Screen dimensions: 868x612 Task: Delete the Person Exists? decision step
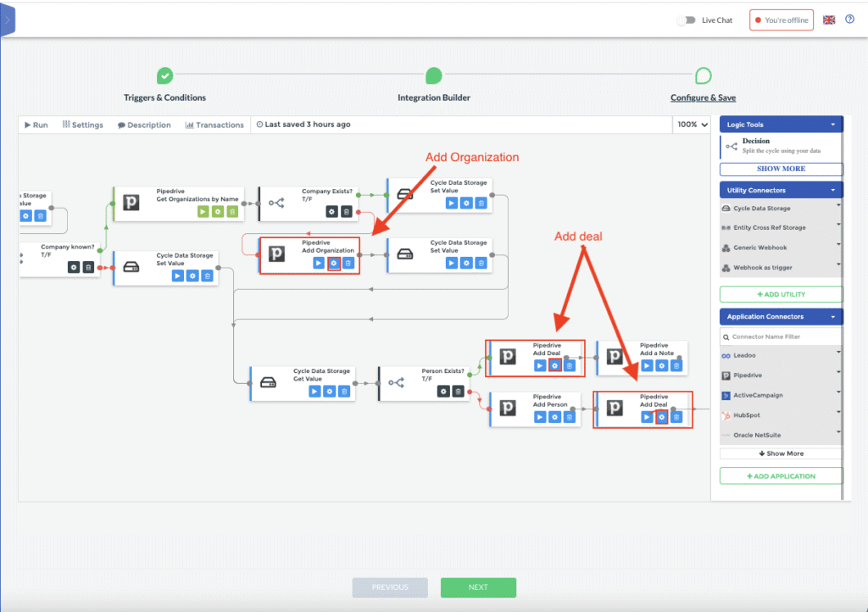(459, 392)
